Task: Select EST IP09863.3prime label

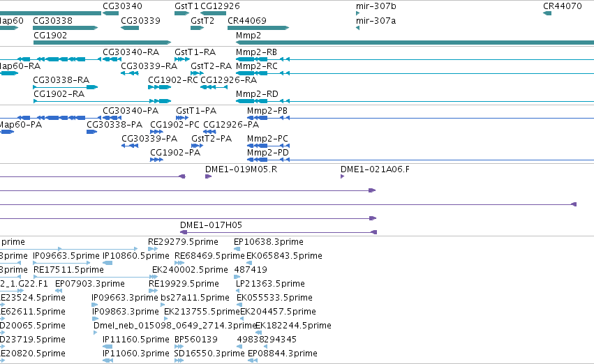Action: tap(126, 312)
